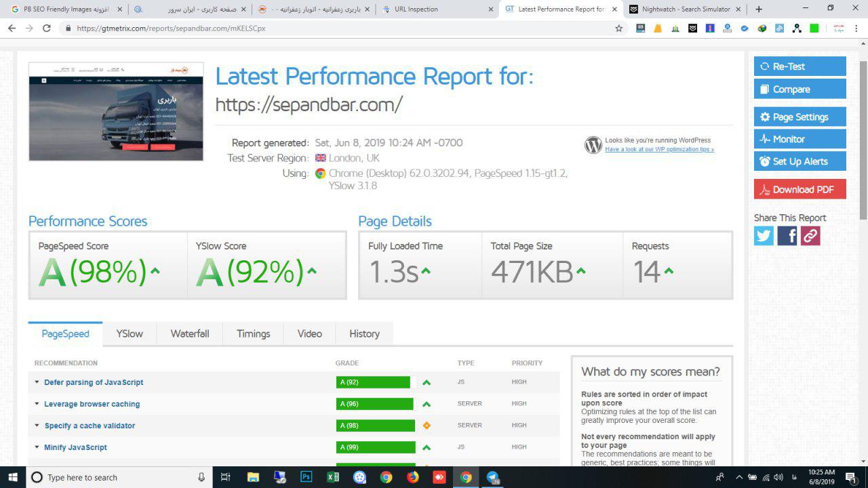
Task: Open the History tab
Action: click(364, 333)
